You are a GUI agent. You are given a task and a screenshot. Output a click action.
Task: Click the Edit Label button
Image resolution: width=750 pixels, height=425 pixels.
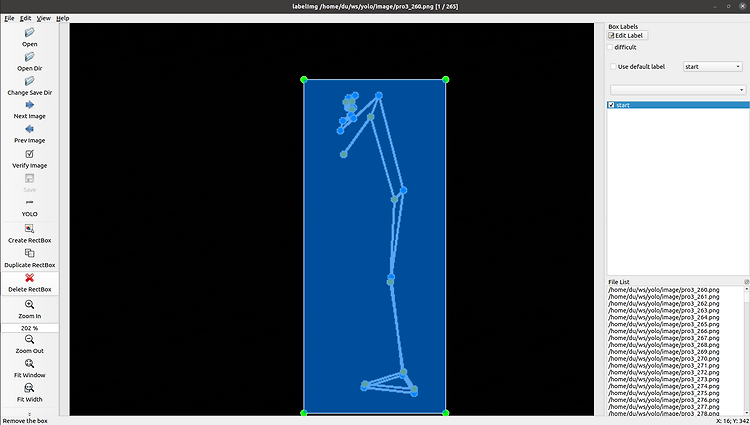click(628, 35)
